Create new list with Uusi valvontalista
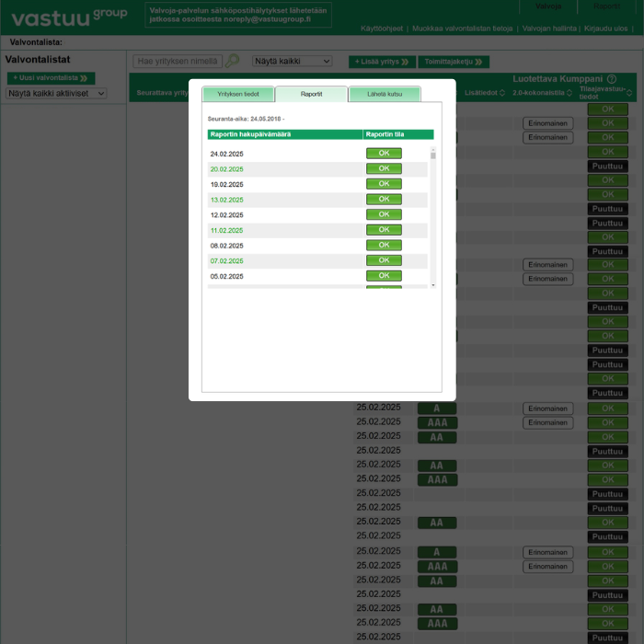The width and height of the screenshot is (644, 644). click(x=51, y=78)
